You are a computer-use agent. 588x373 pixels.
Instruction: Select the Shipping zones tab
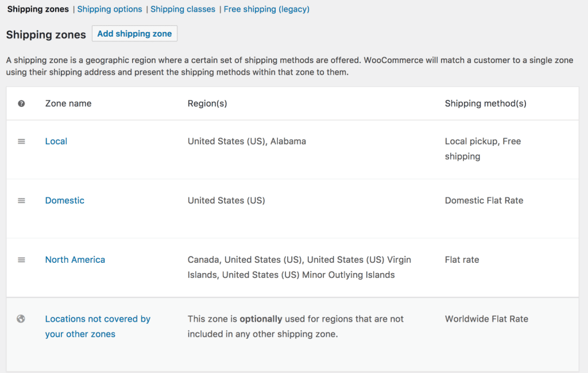[38, 9]
